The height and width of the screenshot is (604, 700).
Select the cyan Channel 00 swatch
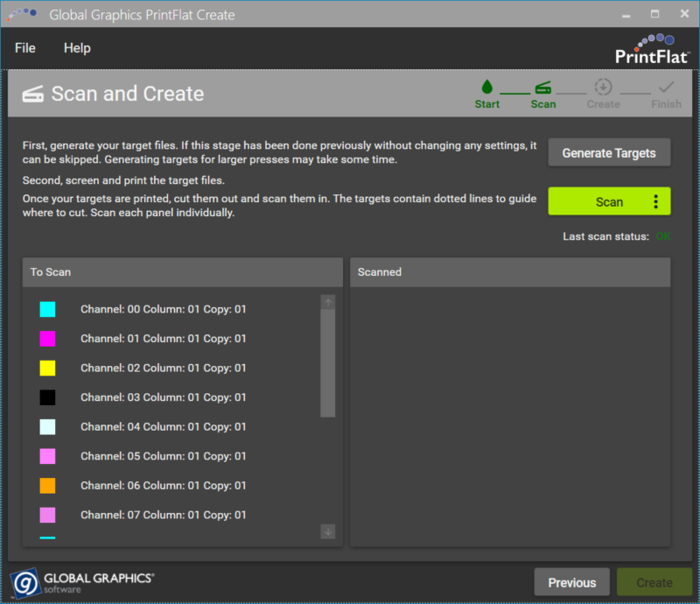tap(47, 309)
